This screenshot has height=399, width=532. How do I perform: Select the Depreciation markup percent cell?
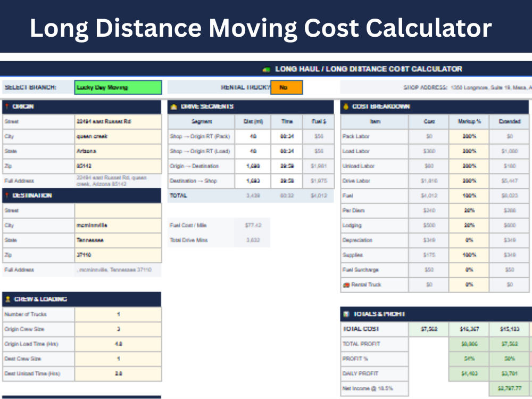[x=469, y=240]
